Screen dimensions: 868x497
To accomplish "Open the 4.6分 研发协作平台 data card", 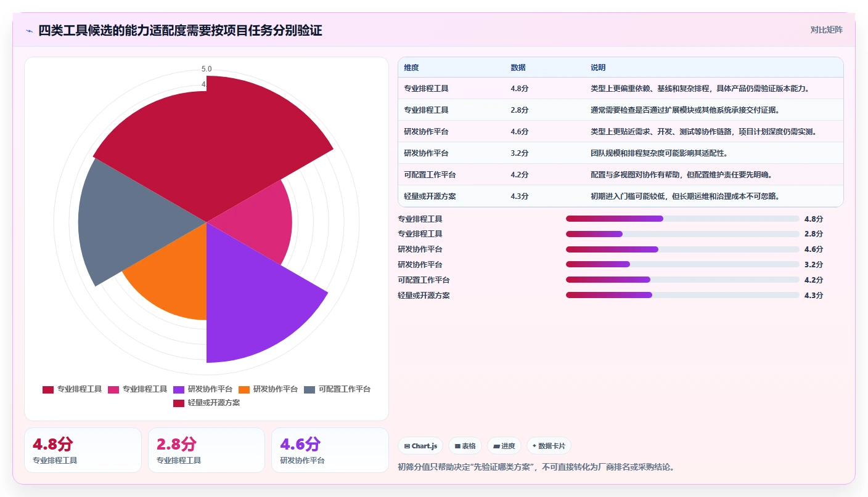I will 330,450.
